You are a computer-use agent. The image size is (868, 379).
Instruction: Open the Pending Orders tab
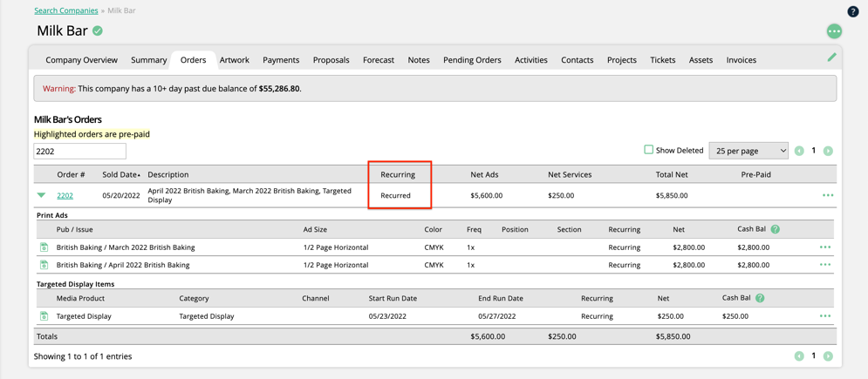[472, 59]
